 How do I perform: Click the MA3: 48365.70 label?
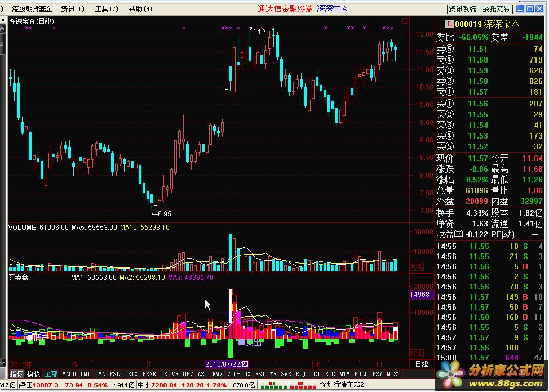(191, 278)
